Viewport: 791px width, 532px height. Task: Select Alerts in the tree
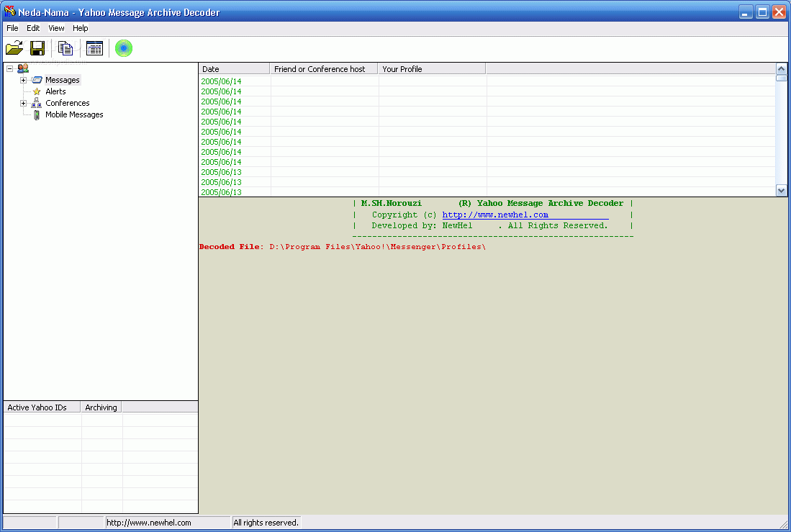[x=55, y=91]
